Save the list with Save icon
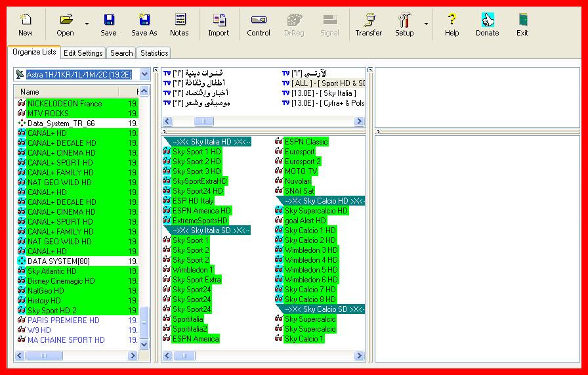Viewport: 588px width, 375px height. 109,20
